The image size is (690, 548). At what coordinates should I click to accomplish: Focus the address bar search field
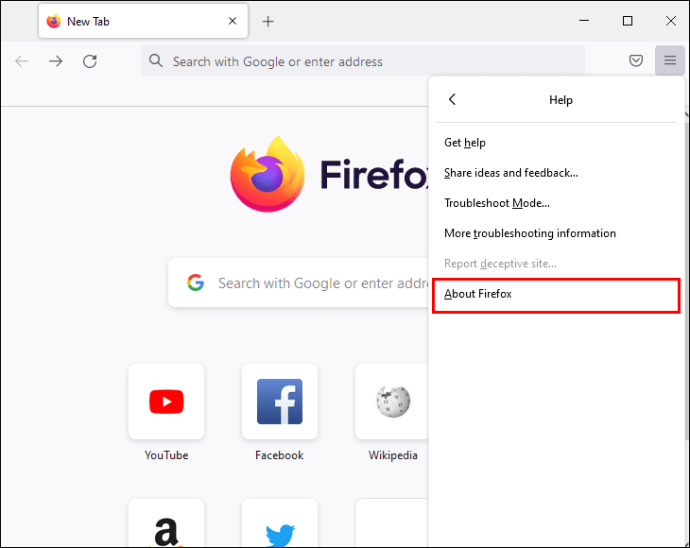[x=363, y=61]
